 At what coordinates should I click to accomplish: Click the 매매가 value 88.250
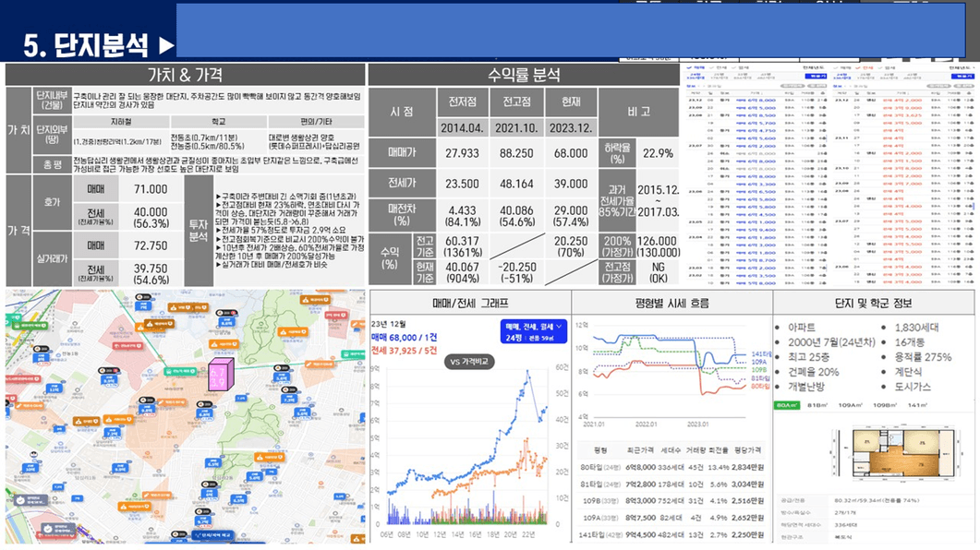516,153
